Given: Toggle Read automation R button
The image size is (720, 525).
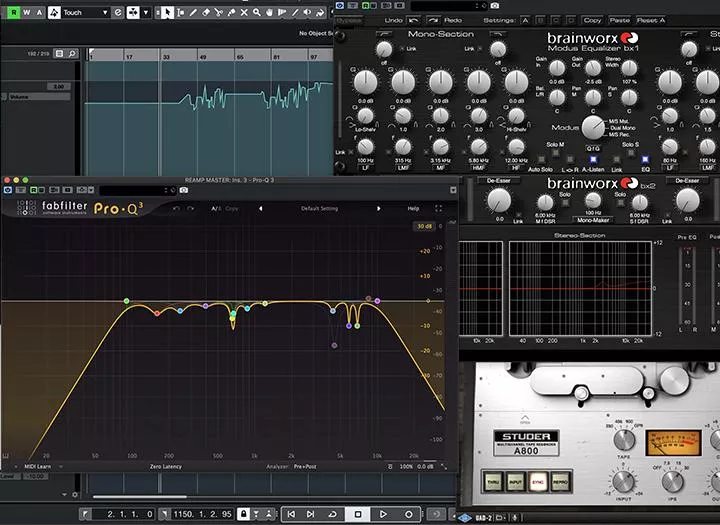Looking at the screenshot, I should pyautogui.click(x=14, y=12).
